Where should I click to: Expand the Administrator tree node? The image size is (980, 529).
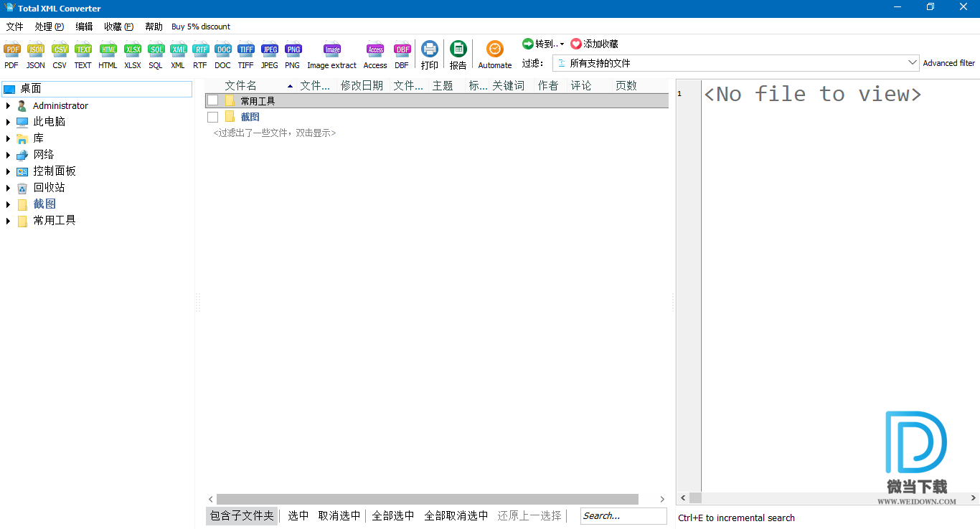(9, 105)
